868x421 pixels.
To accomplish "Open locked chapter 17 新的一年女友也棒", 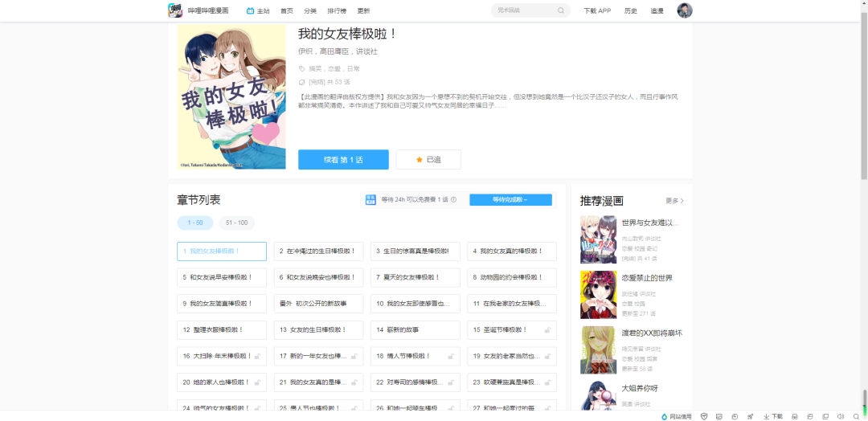I will (318, 356).
